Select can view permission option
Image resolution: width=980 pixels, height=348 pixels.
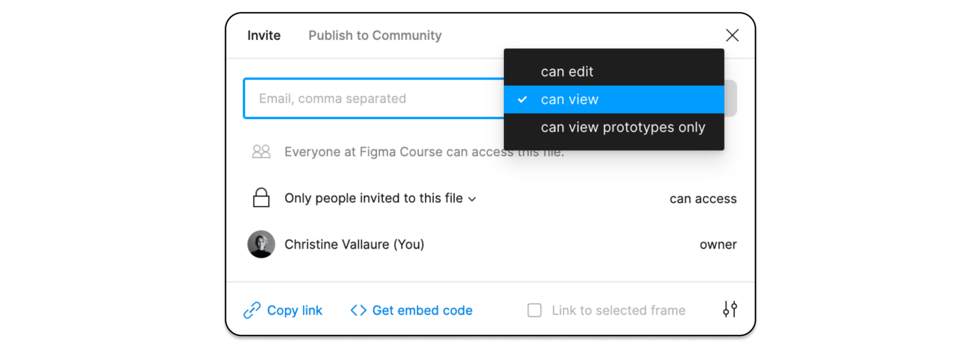coord(570,99)
